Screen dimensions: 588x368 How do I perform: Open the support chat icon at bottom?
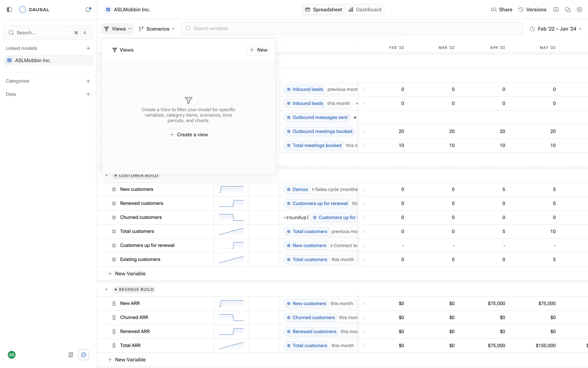click(84, 355)
